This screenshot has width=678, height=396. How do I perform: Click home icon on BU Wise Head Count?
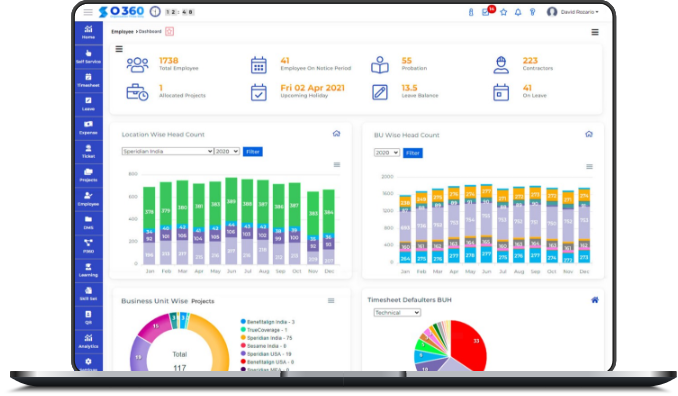click(x=589, y=134)
